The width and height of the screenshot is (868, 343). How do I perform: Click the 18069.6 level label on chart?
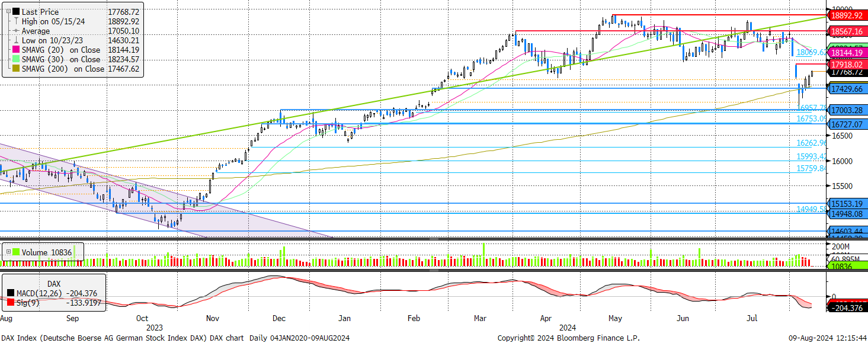point(811,53)
